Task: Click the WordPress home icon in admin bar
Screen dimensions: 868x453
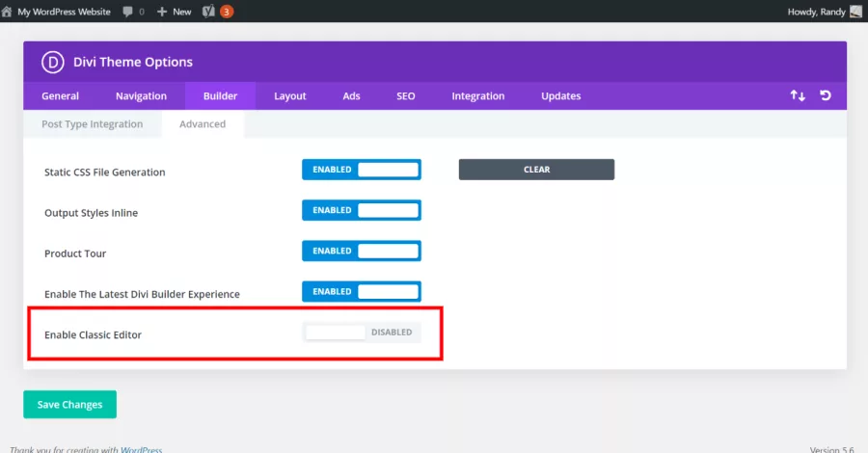Action: click(x=7, y=12)
